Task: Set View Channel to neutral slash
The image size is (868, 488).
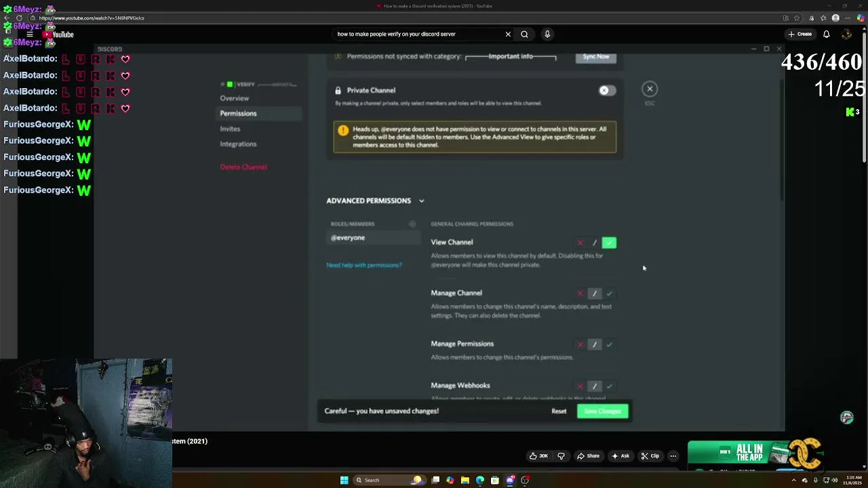Action: pos(595,243)
